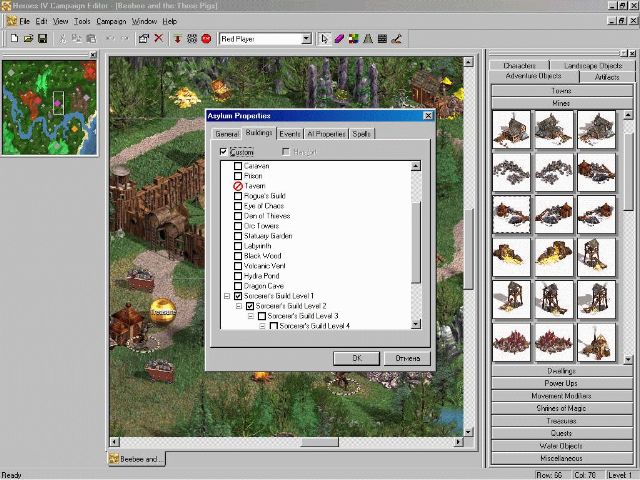
Task: Select the arrow pointer tool
Action: click(x=324, y=39)
